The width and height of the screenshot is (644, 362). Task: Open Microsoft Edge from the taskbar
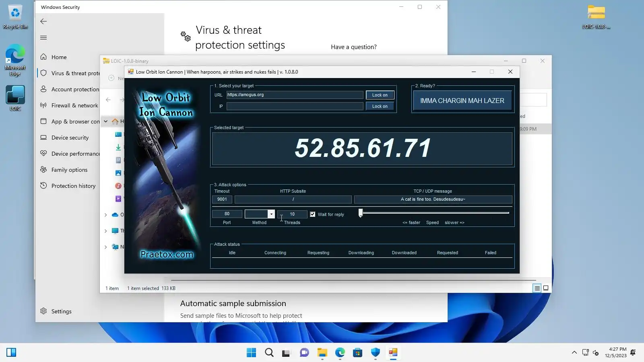pos(340,353)
